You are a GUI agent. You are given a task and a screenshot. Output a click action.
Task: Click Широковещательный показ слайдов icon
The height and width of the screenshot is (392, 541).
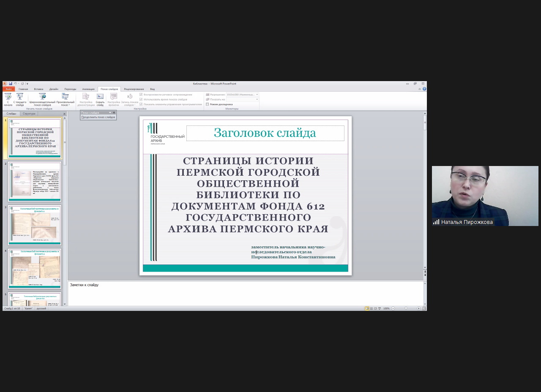[42, 99]
